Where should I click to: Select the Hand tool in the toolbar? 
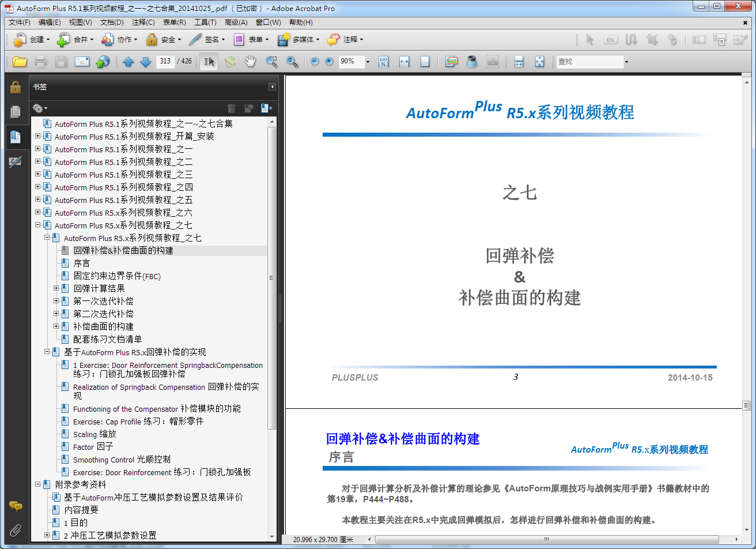point(250,62)
